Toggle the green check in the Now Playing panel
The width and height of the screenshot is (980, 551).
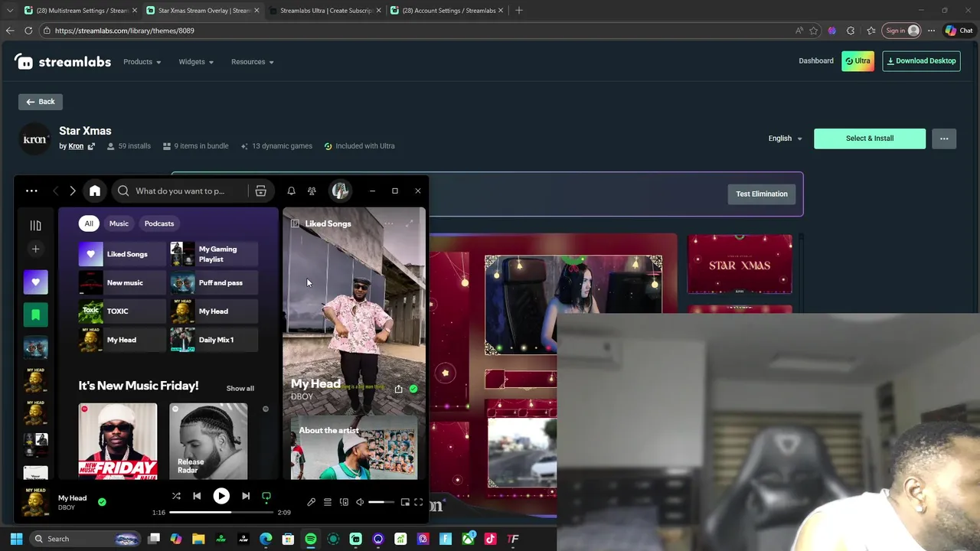[413, 389]
